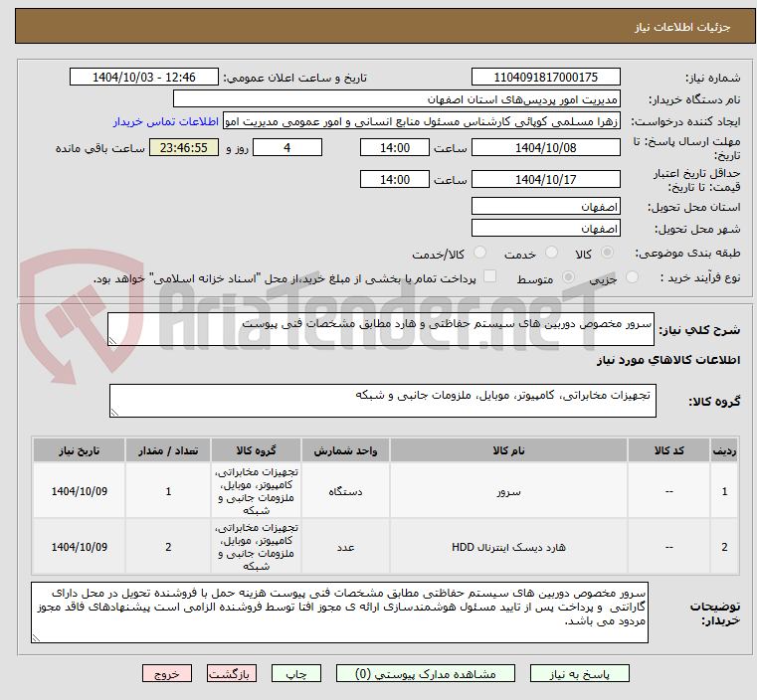Image resolution: width=757 pixels, height=700 pixels.
Task: Click the countdown timer 23:46:55 field
Action: 184,147
